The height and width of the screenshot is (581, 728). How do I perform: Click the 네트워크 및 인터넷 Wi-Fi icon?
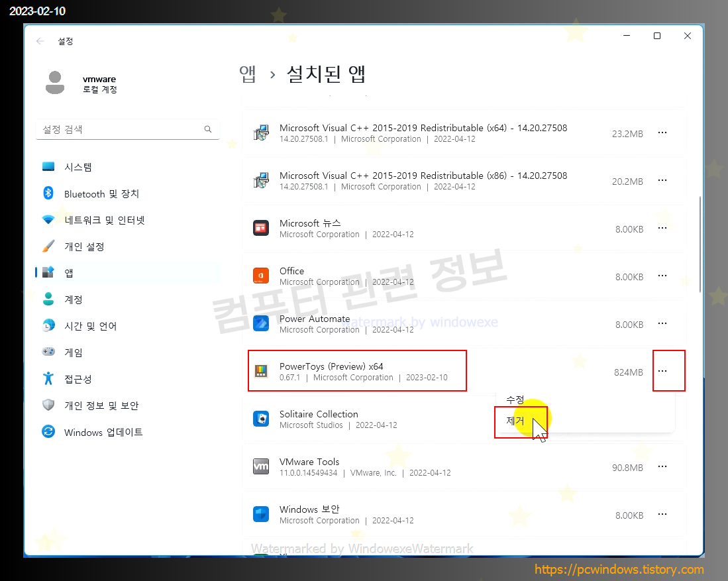48,220
